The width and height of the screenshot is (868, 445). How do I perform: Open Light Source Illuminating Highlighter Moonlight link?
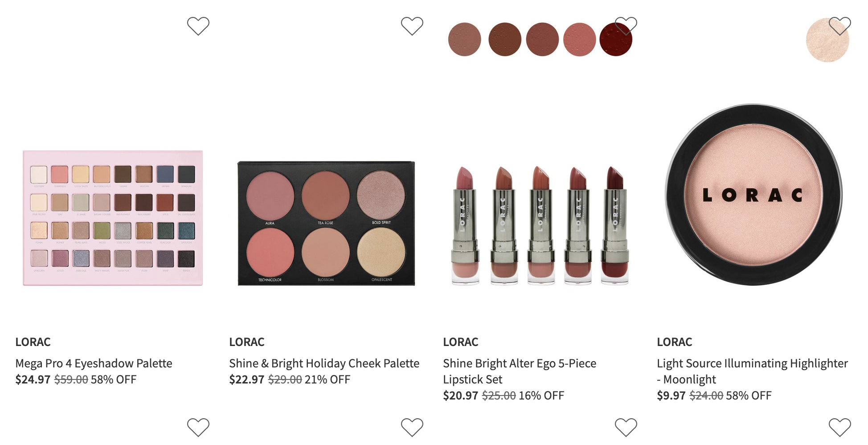(x=752, y=371)
